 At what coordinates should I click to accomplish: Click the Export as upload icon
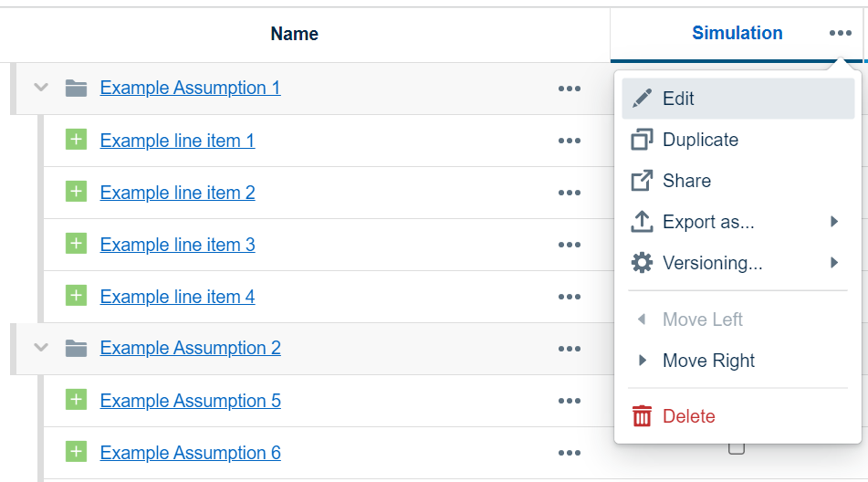(643, 222)
